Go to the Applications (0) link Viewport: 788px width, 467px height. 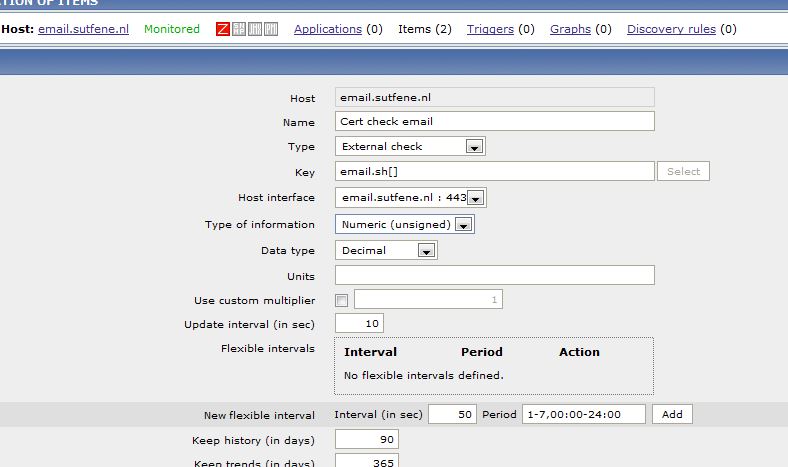pos(328,29)
